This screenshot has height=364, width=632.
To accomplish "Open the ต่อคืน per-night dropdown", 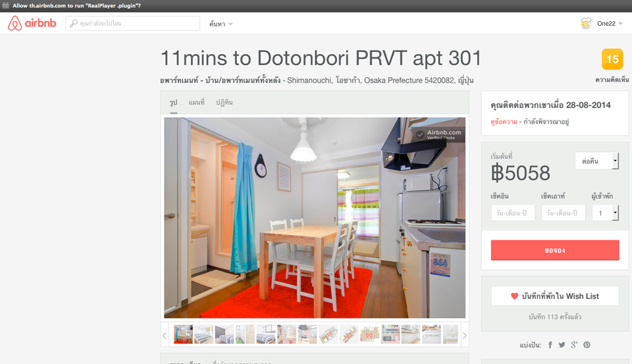I will point(596,161).
